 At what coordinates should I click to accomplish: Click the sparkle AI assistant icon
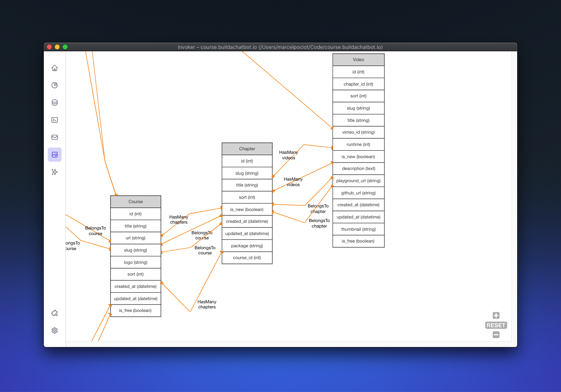(x=54, y=172)
